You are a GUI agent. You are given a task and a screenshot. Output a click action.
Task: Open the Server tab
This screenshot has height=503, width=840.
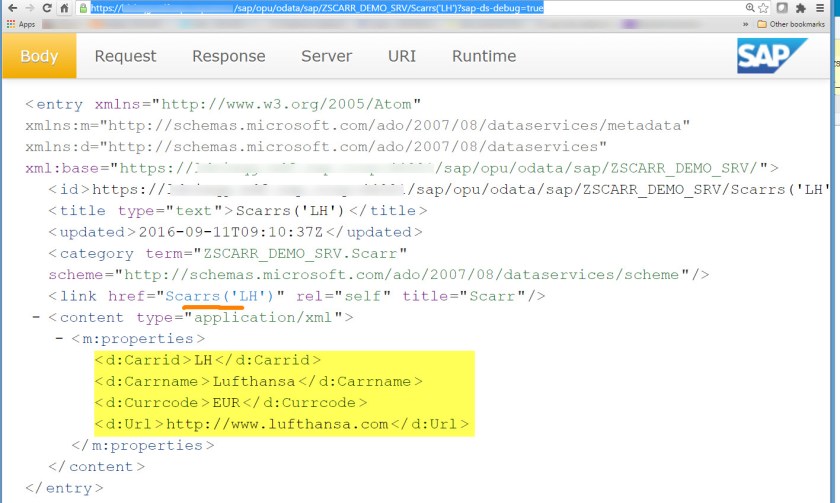pyautogui.click(x=326, y=56)
